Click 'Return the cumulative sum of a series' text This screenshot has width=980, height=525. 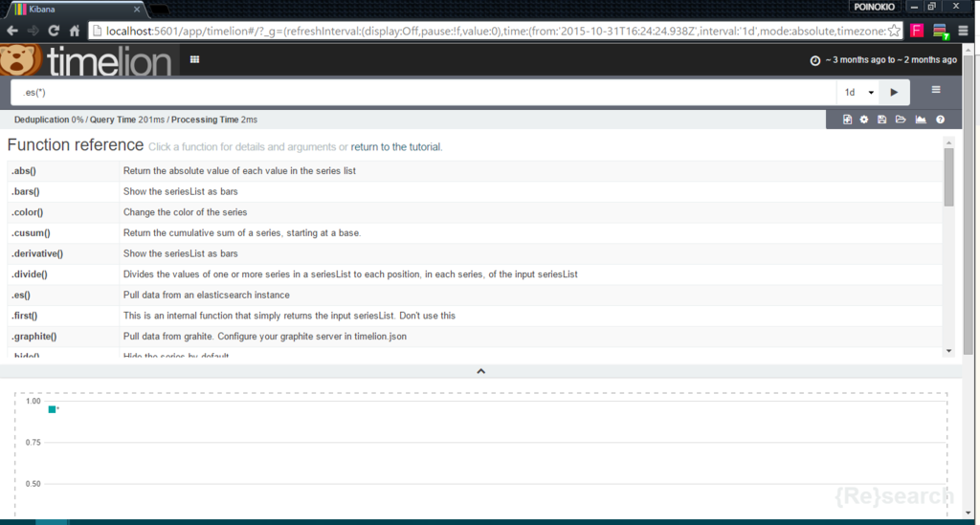point(242,232)
